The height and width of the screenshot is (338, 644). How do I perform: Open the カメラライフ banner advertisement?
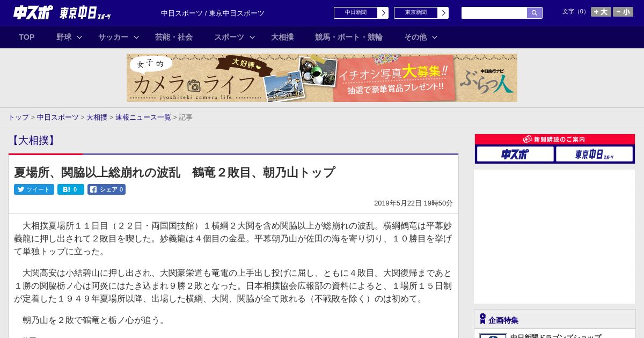click(x=322, y=78)
